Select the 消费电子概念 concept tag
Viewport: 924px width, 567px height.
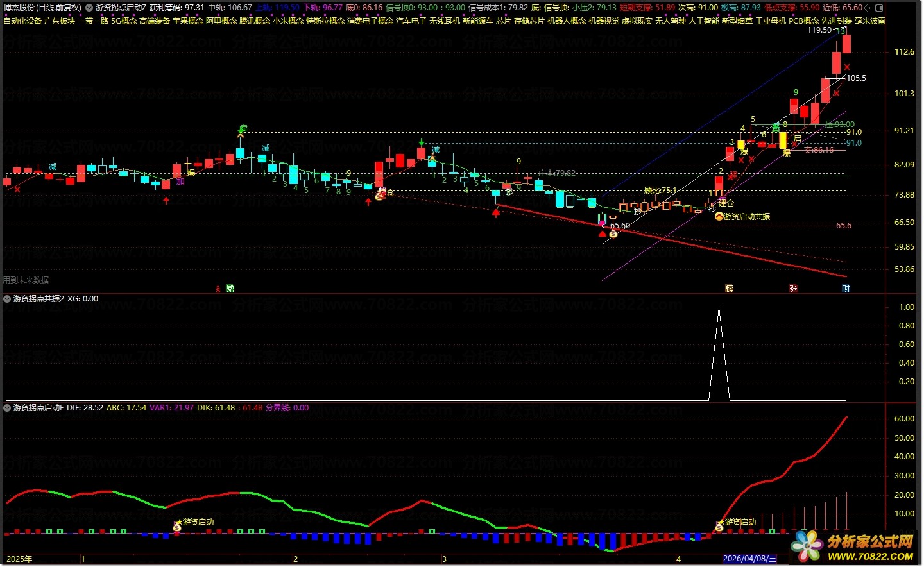click(370, 21)
